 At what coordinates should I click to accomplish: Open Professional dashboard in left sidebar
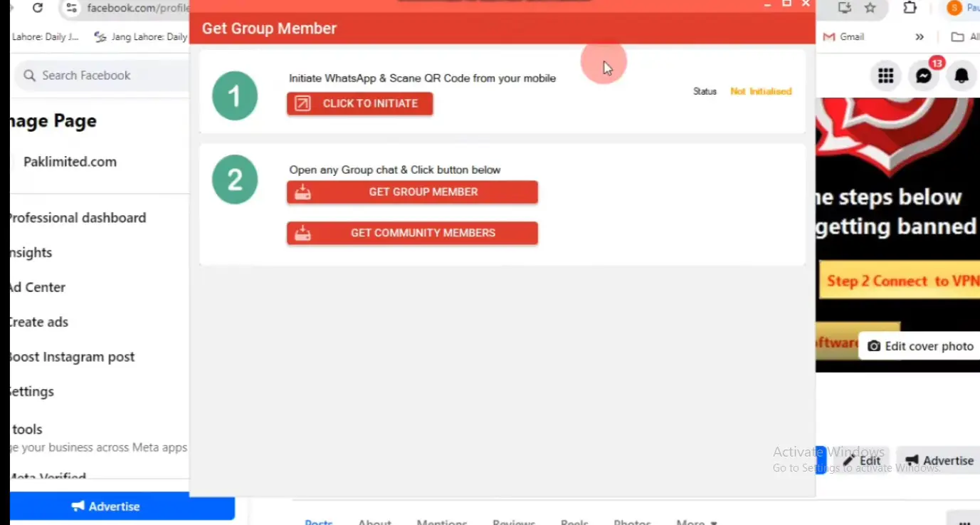[x=77, y=218]
